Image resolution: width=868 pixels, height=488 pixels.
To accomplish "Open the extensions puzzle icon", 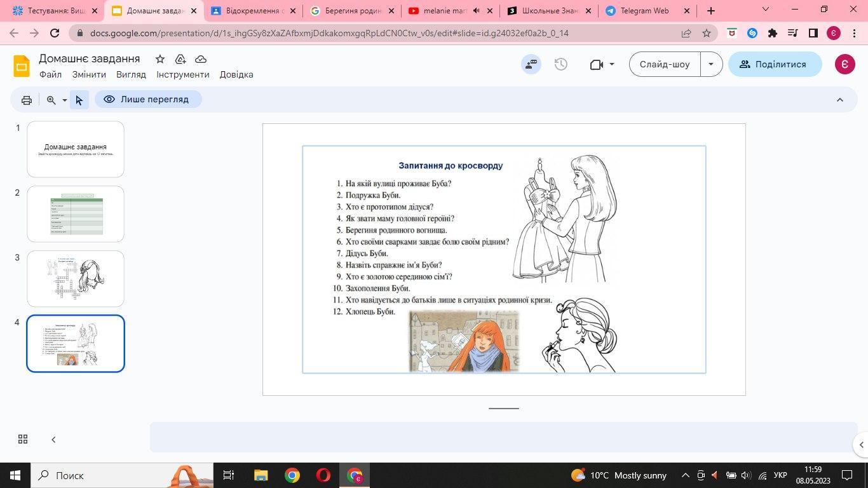I will [x=773, y=33].
